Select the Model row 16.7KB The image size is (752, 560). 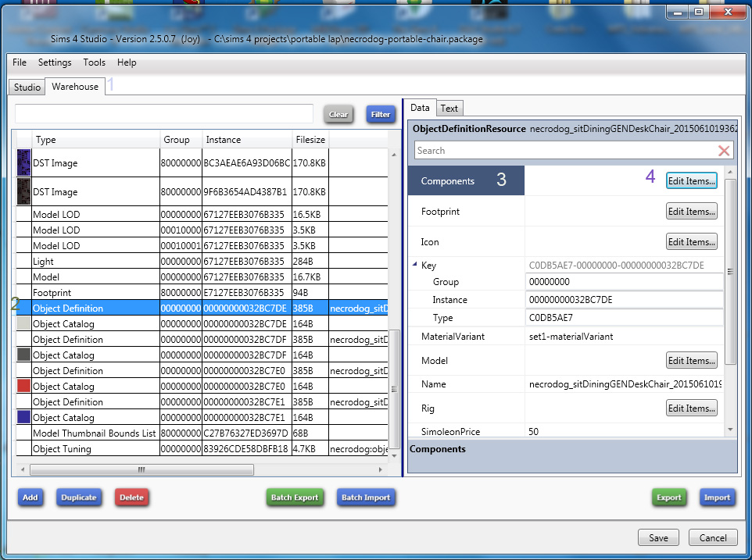(202, 277)
